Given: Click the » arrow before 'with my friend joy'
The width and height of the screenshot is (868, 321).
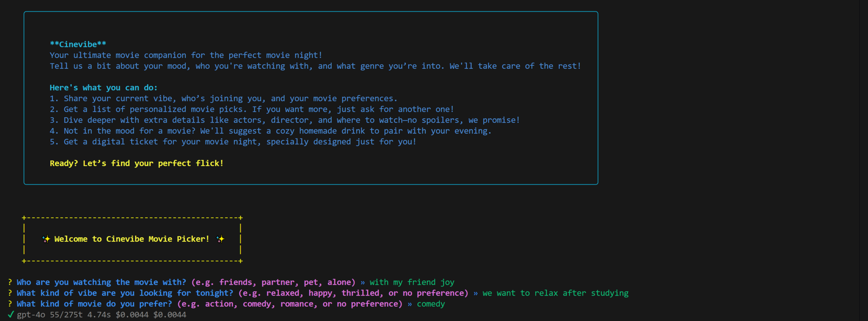Looking at the screenshot, I should pyautogui.click(x=363, y=283).
